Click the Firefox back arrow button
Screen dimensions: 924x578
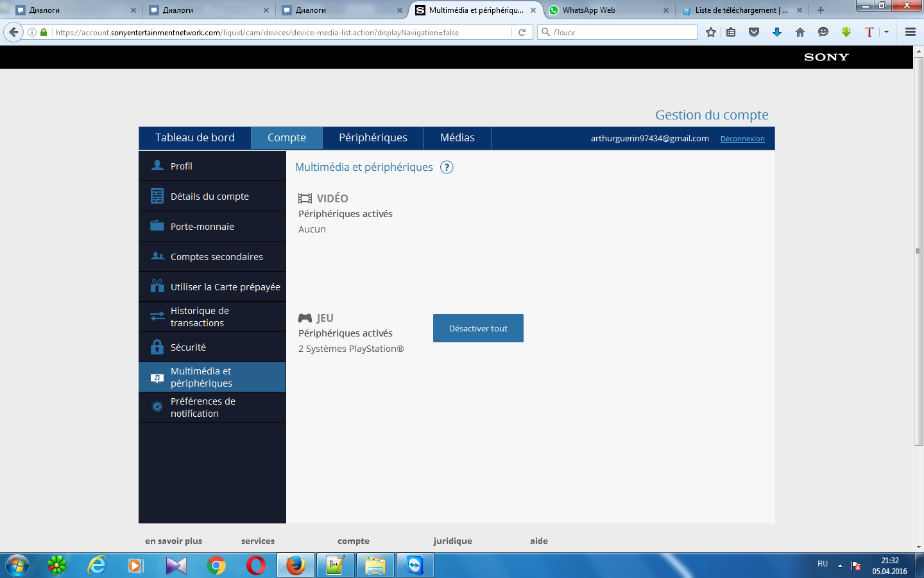click(x=13, y=32)
